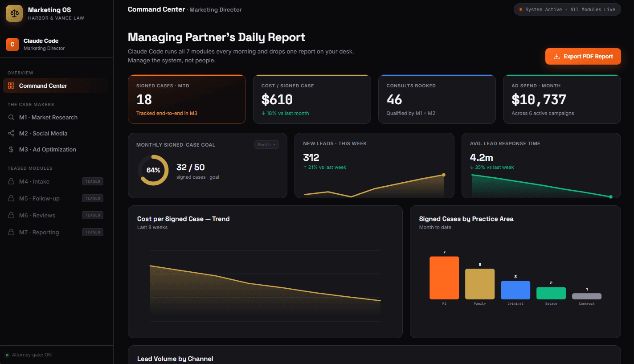The image size is (634, 364).
Task: Click the lock icon beside M7 Reporting
Action: [11, 233]
